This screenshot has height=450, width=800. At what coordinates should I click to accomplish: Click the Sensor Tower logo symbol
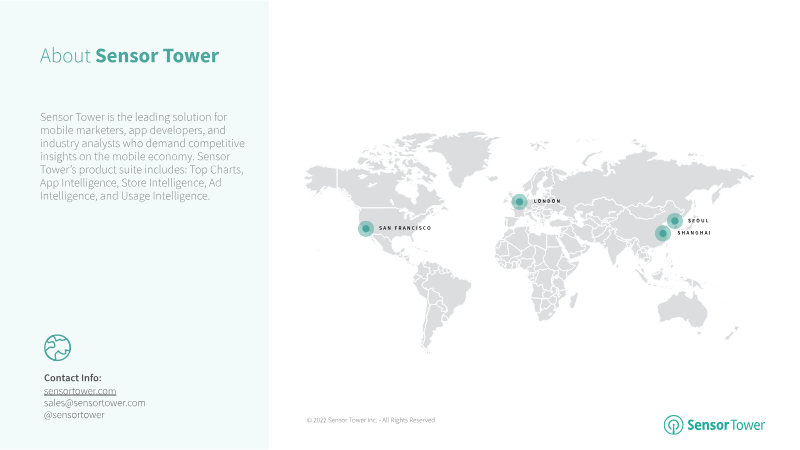pos(673,425)
